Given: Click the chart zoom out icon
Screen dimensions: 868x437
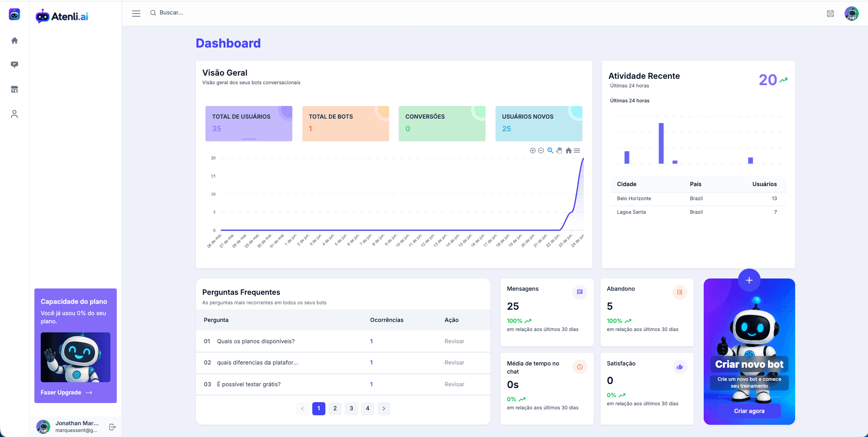Looking at the screenshot, I should tap(541, 151).
